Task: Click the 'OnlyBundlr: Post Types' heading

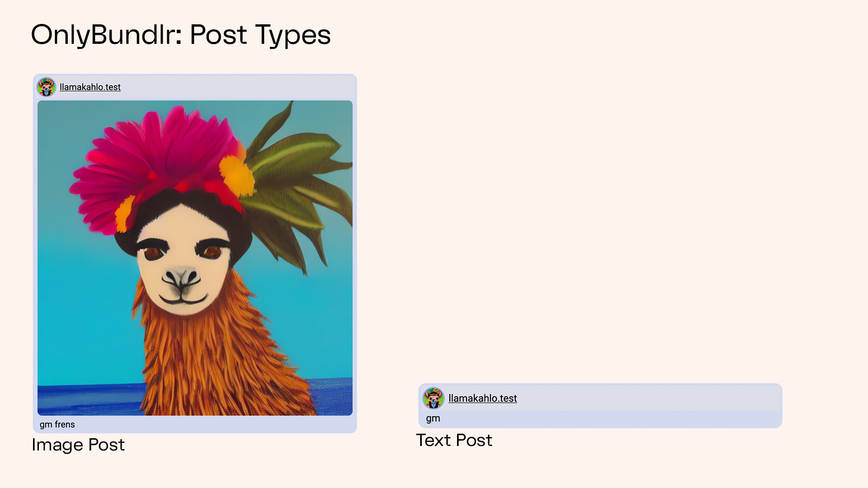Action: [x=181, y=35]
